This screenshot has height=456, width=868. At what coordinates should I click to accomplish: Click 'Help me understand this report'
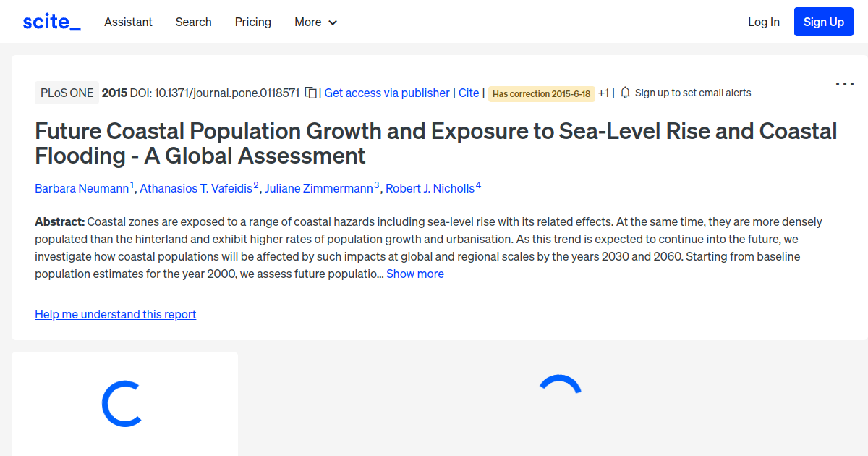(115, 314)
